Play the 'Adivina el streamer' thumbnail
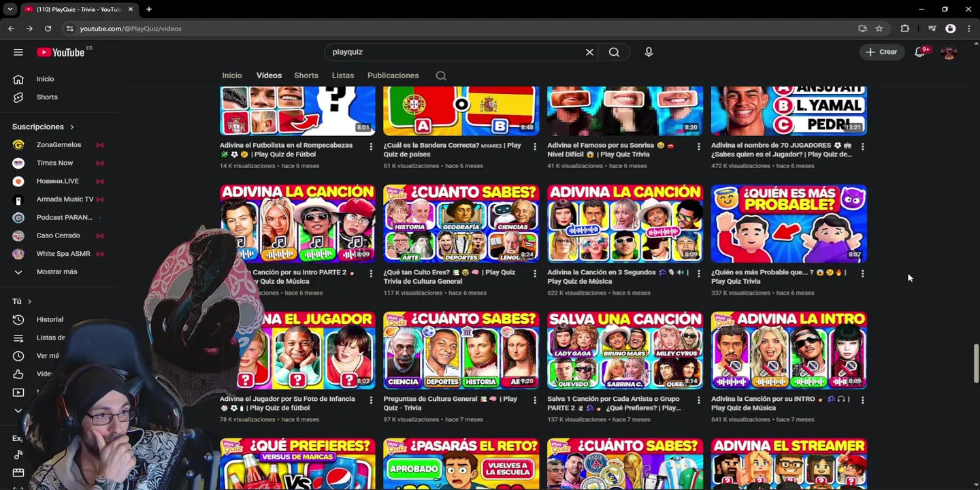The height and width of the screenshot is (490, 980). tap(789, 464)
